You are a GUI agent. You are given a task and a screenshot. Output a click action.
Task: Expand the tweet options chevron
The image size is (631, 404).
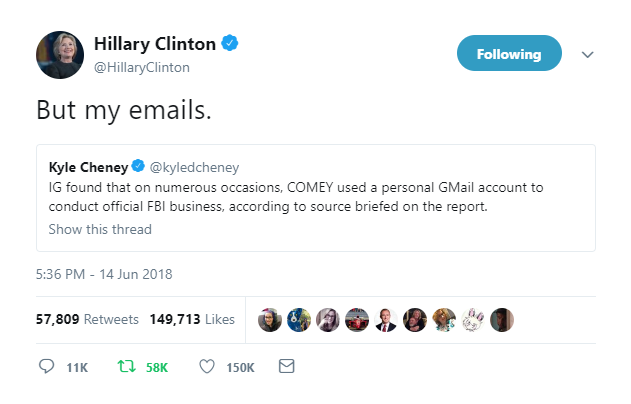point(587,55)
